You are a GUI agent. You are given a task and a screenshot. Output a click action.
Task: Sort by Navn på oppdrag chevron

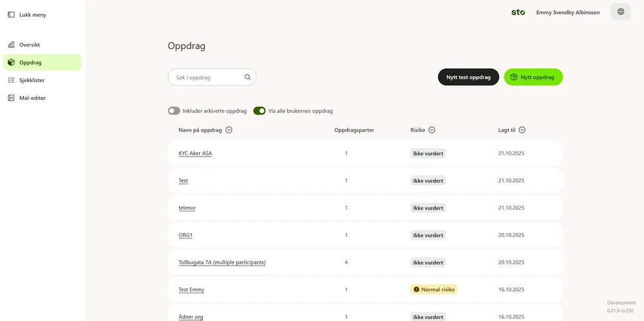[229, 130]
